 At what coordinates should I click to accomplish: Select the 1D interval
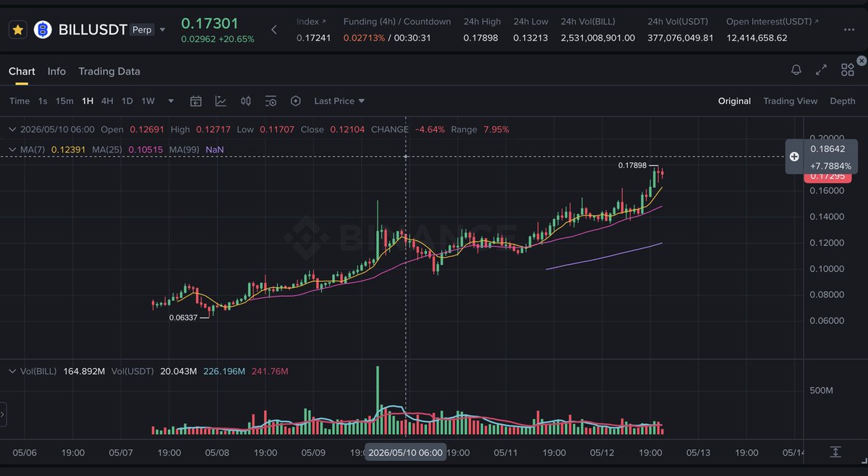(x=127, y=101)
